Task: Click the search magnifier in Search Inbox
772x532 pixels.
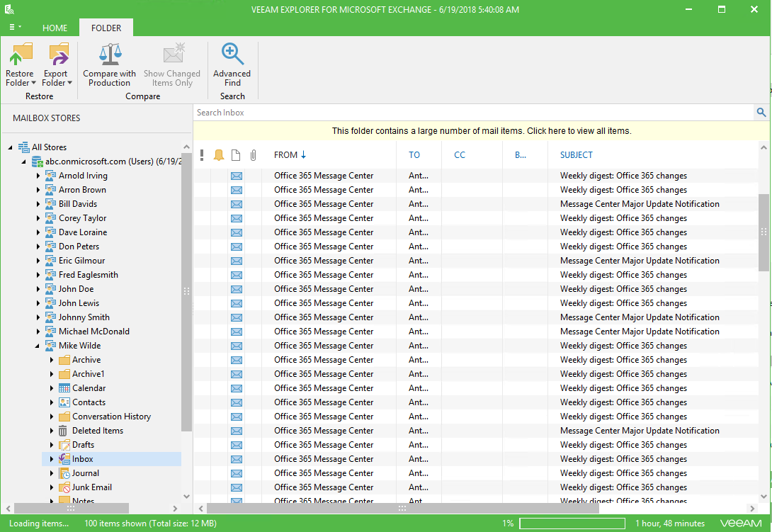Action: [761, 113]
